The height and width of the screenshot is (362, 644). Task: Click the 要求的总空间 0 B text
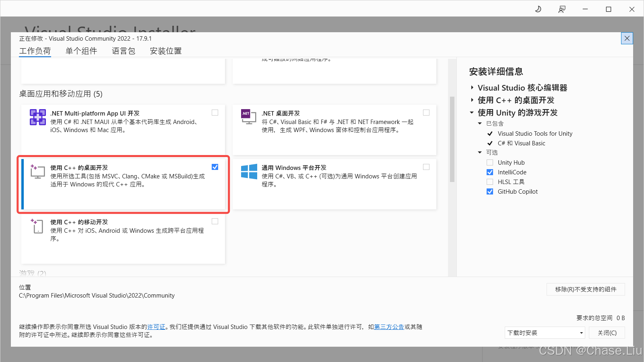[601, 318]
